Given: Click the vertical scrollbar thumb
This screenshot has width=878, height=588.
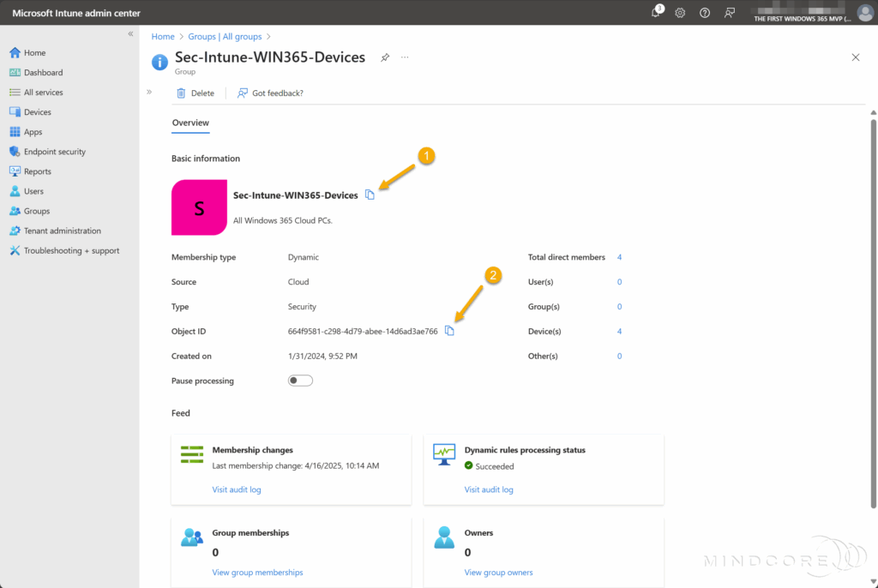Looking at the screenshot, I should pos(873,314).
